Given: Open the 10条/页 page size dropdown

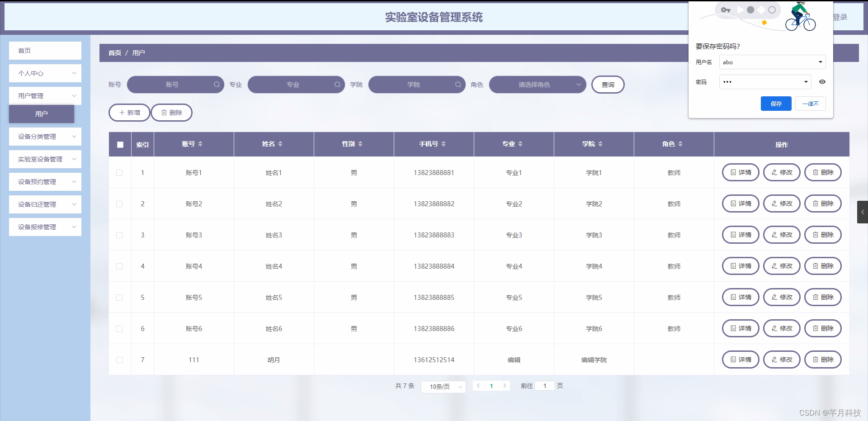Looking at the screenshot, I should point(443,387).
